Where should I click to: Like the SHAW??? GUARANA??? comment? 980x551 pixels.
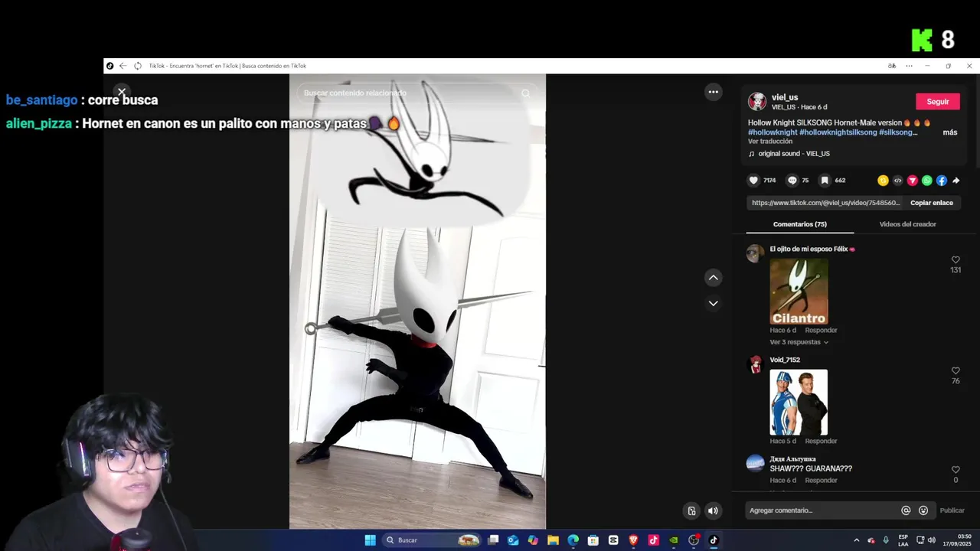[x=955, y=470]
